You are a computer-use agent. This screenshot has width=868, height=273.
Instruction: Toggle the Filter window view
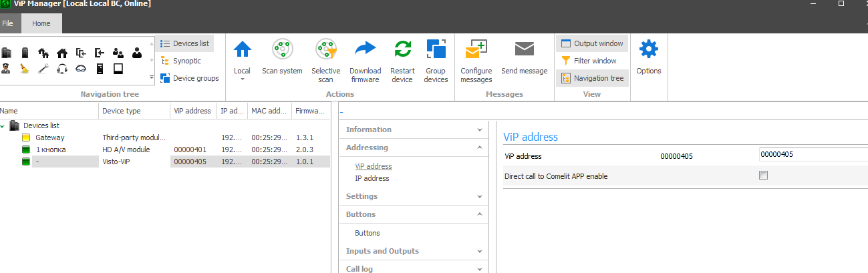592,61
